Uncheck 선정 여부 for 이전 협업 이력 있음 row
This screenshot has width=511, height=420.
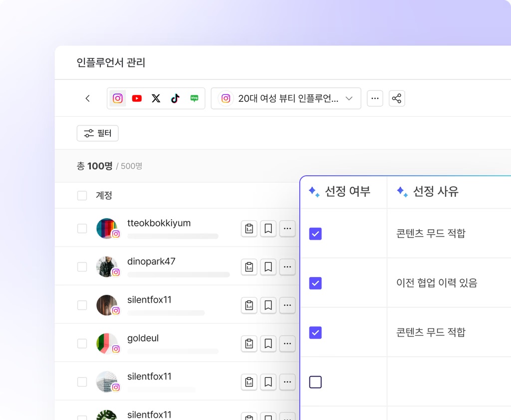pyautogui.click(x=315, y=283)
